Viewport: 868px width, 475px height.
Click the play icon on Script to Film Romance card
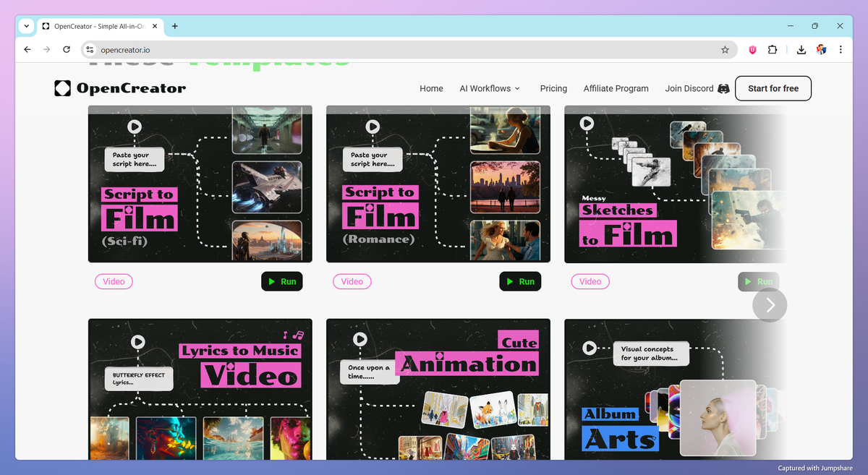(x=372, y=126)
